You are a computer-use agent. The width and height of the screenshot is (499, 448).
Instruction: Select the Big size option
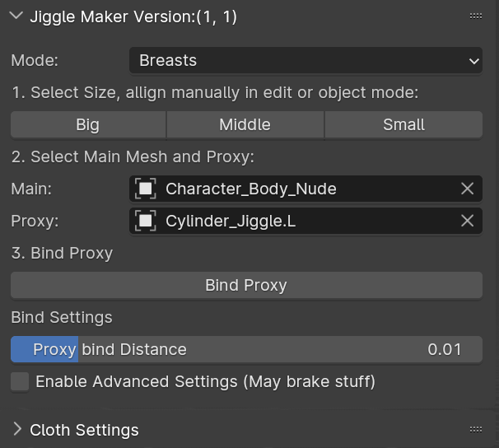click(87, 125)
